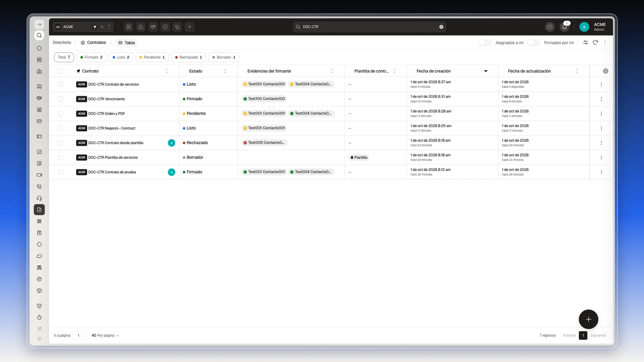Click the Anterior pagination button
The width and height of the screenshot is (644, 362).
(x=569, y=336)
